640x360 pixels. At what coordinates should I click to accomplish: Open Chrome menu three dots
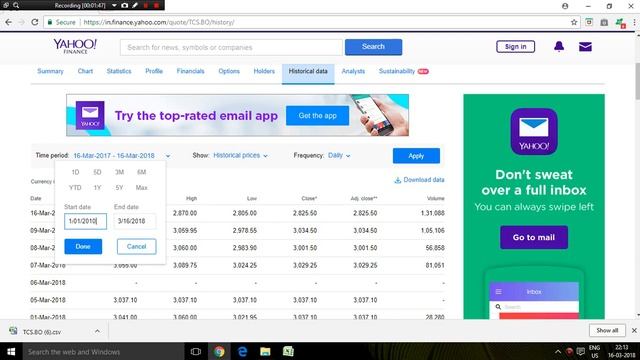click(x=634, y=22)
